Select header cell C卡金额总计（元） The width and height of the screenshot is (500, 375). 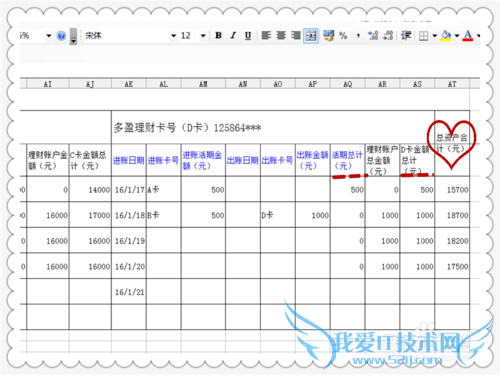[x=90, y=160]
